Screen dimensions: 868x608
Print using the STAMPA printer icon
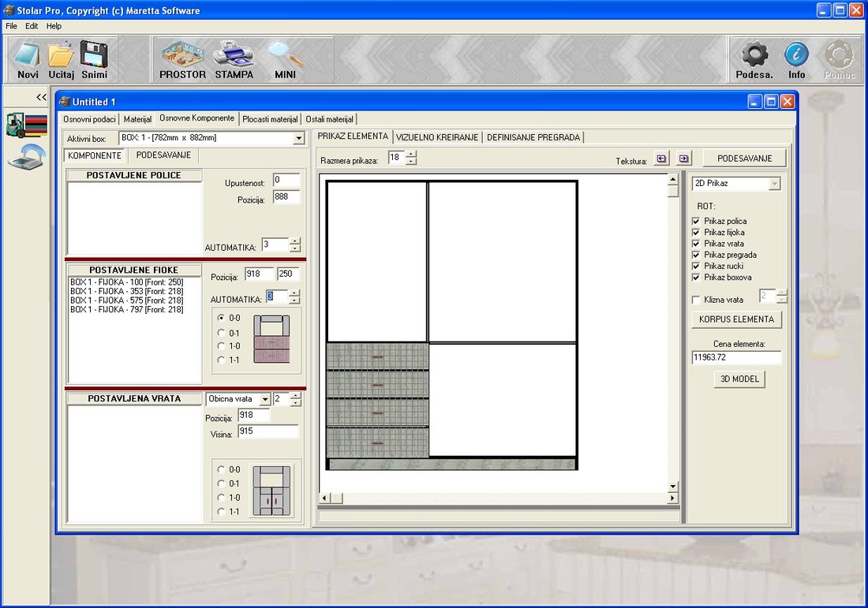234,55
